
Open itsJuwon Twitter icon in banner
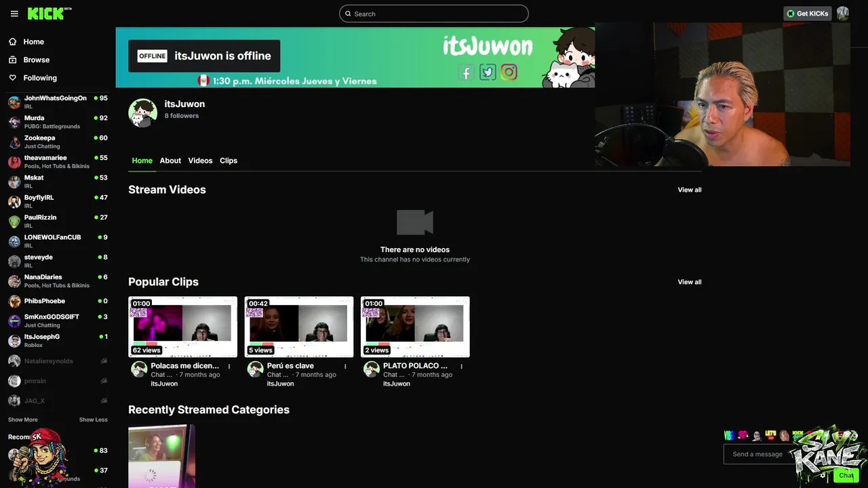[488, 73]
